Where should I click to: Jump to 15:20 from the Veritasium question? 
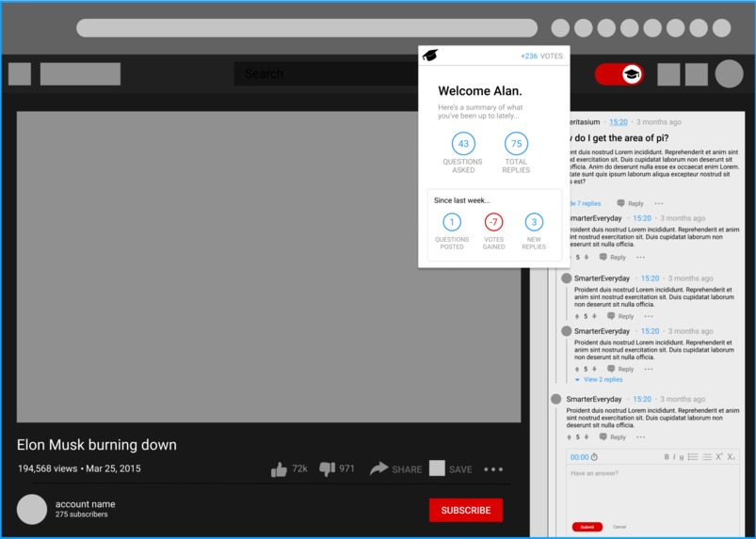pos(619,122)
